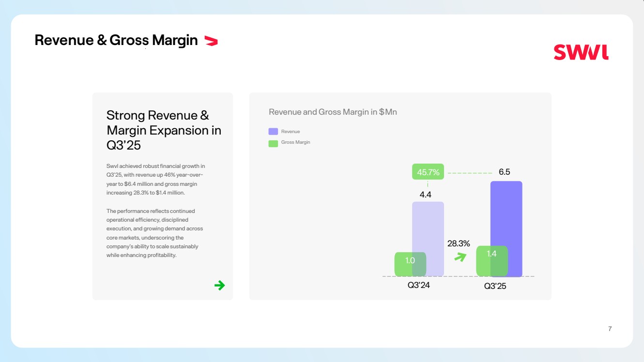Click the Revenue & Gross Margin title

(116, 40)
